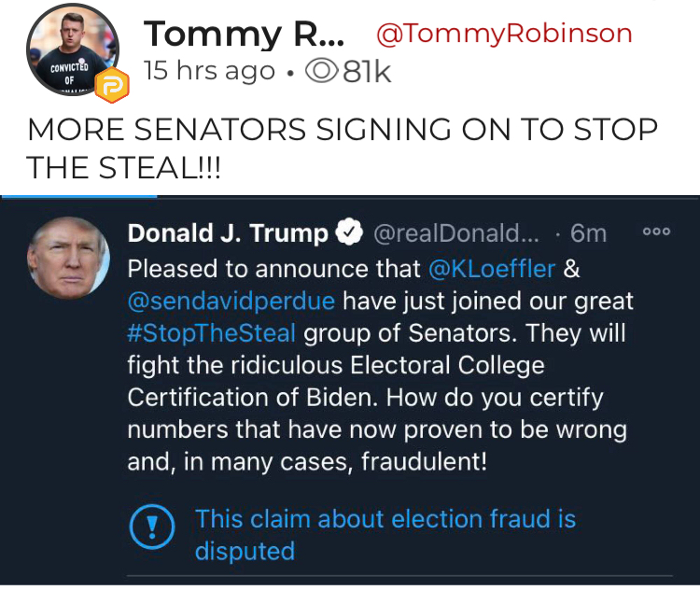Select the #StopTheSteal hashtag

click(x=211, y=333)
